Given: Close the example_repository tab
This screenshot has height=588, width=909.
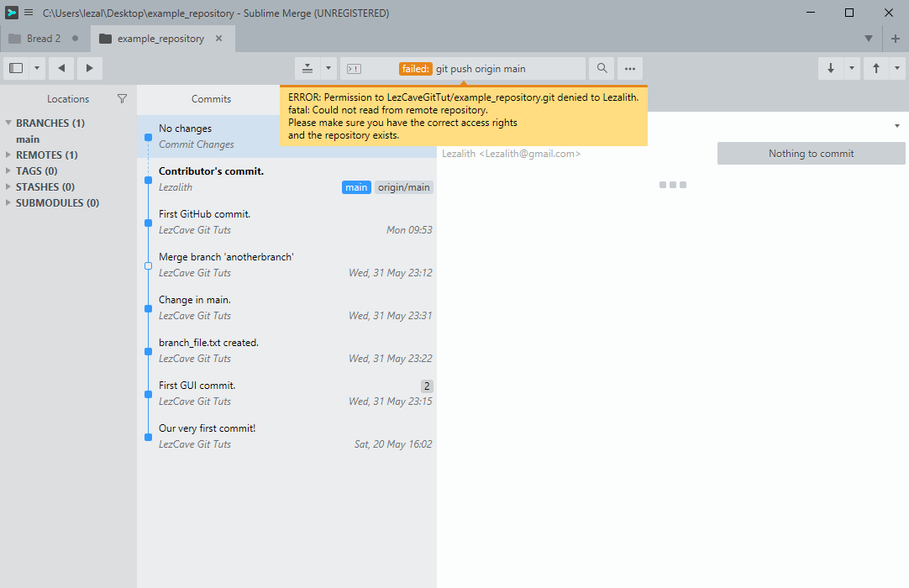Looking at the screenshot, I should pyautogui.click(x=218, y=39).
